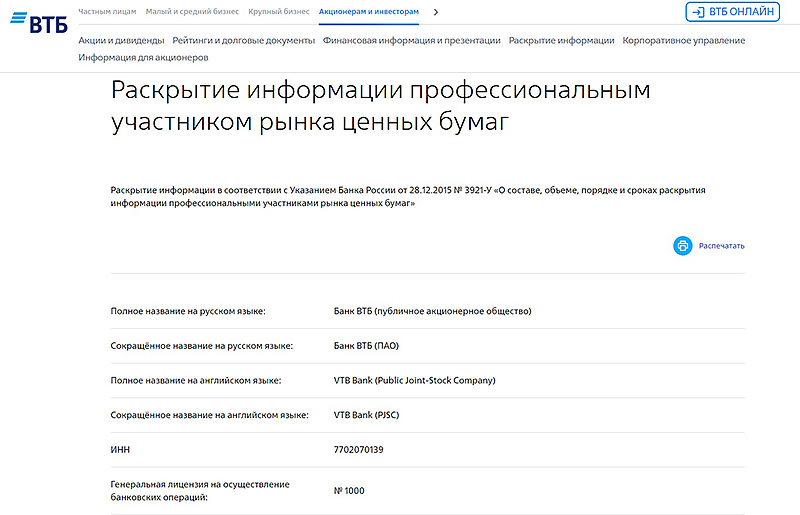Click the ИНН label
800x515 pixels.
120,450
